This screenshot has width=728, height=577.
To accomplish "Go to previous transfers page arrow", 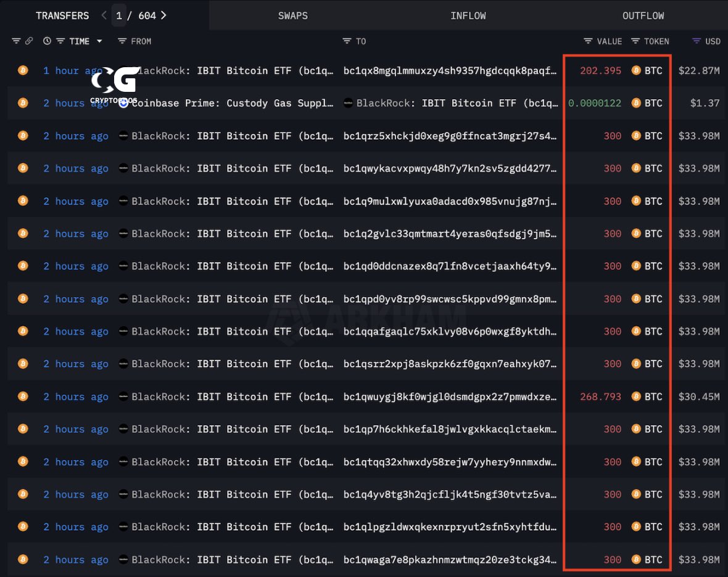I will tap(104, 15).
